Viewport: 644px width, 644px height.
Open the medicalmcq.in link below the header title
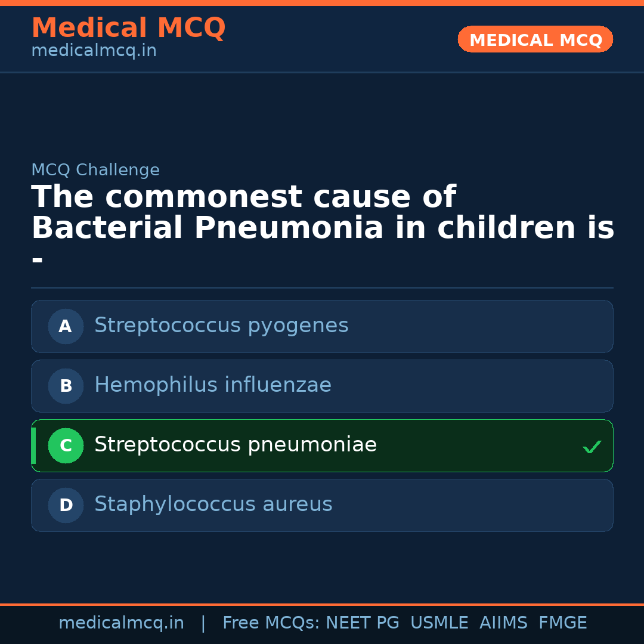94,51
